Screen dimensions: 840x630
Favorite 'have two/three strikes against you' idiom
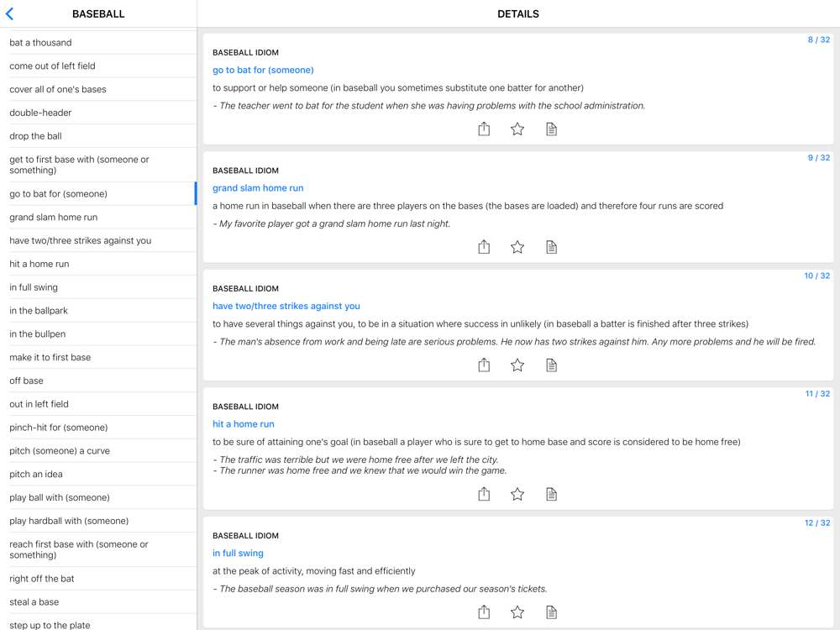point(517,365)
